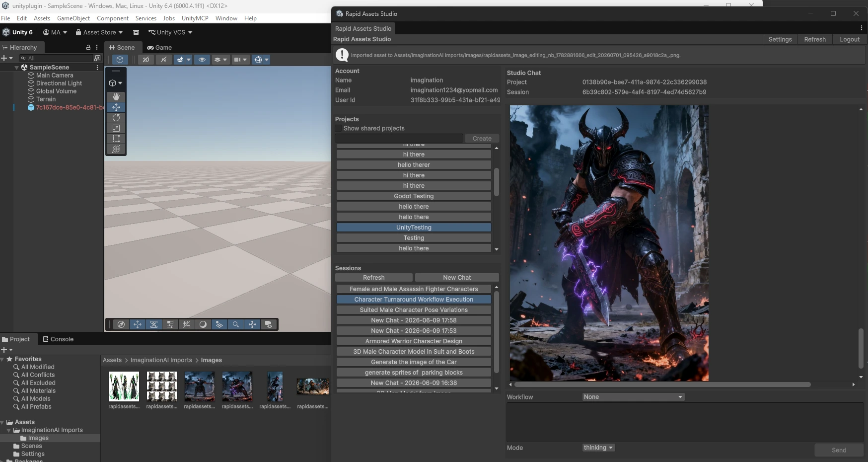The width and height of the screenshot is (868, 462).
Task: Collapse the ImaginationAI Imports folder arrow
Action: tap(9, 430)
